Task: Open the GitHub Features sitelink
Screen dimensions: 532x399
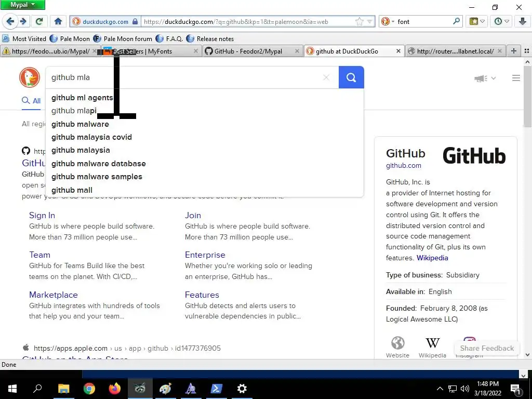Action: (202, 295)
